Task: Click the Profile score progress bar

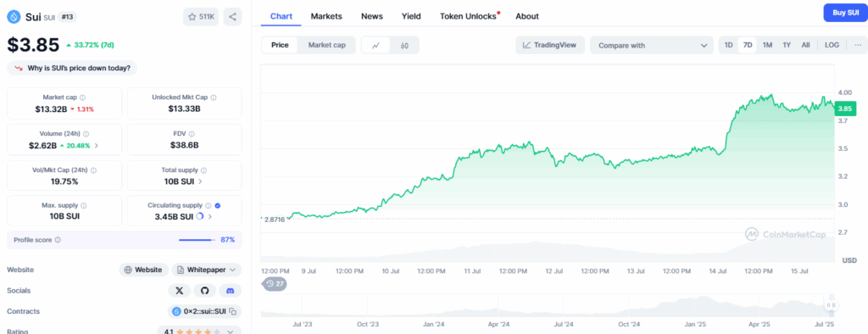Action: pyautogui.click(x=197, y=240)
